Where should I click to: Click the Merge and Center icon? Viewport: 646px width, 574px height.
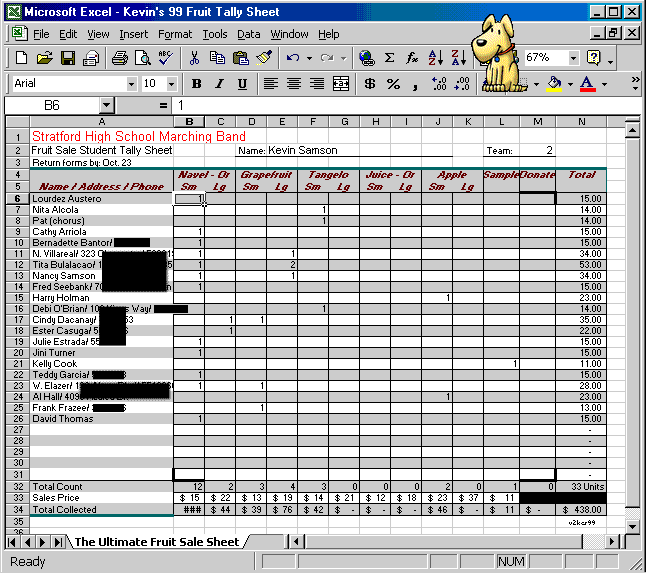coord(341,84)
